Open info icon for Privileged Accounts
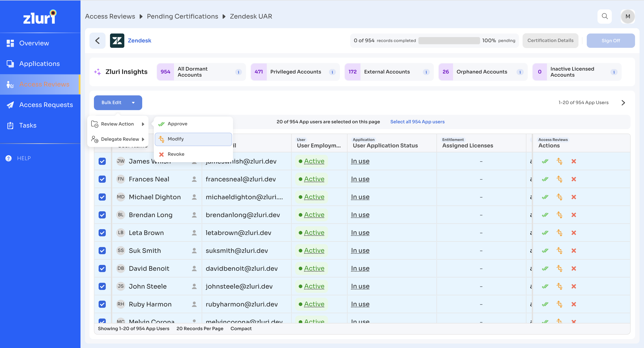 (x=332, y=72)
